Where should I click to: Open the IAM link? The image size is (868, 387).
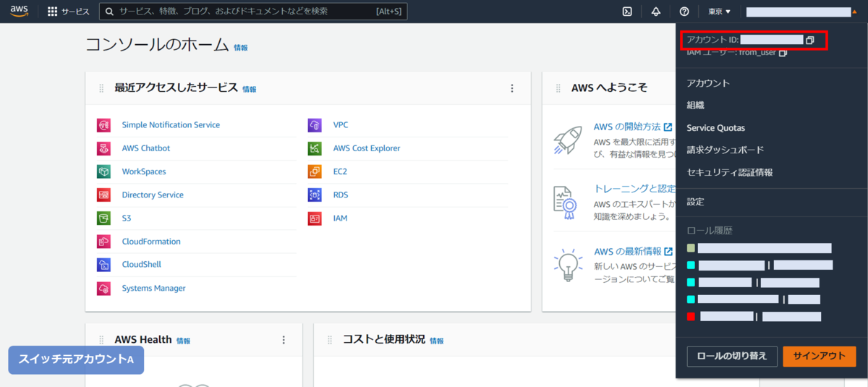pos(341,218)
